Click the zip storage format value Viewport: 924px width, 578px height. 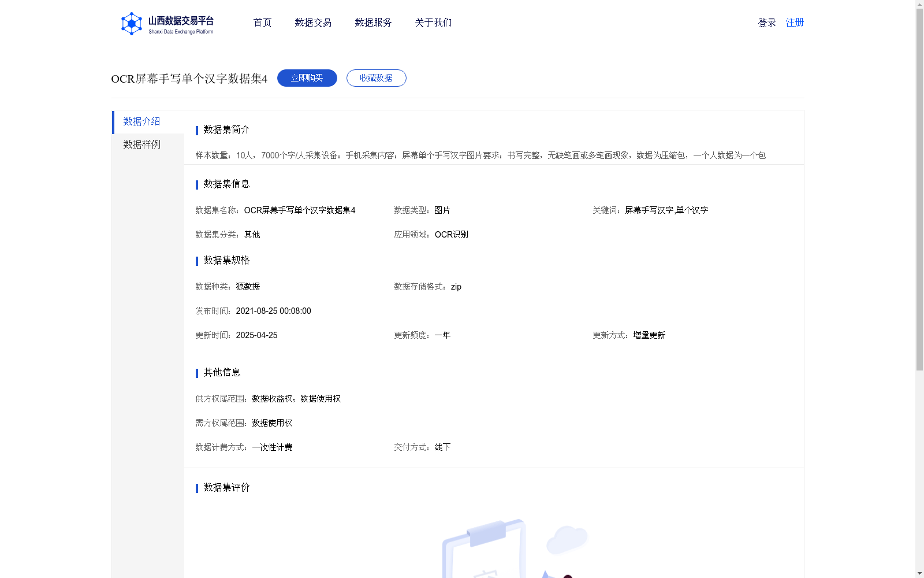pyautogui.click(x=456, y=287)
